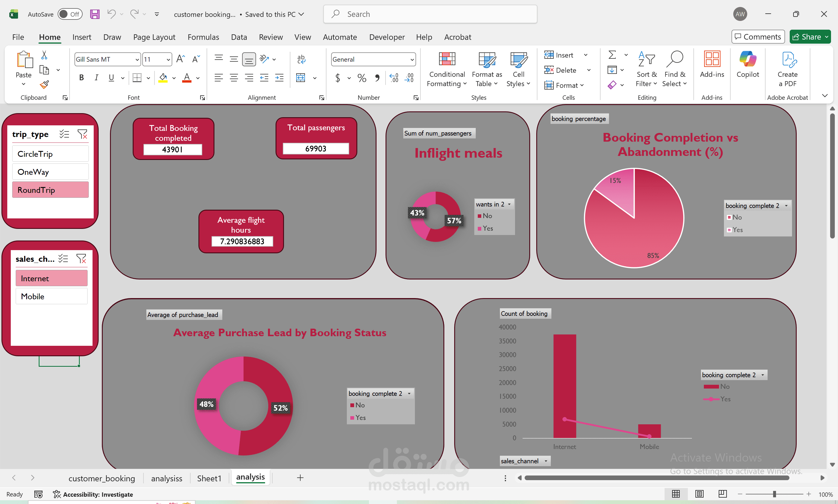Click the horizontal scrollbar at bottom

[657, 478]
